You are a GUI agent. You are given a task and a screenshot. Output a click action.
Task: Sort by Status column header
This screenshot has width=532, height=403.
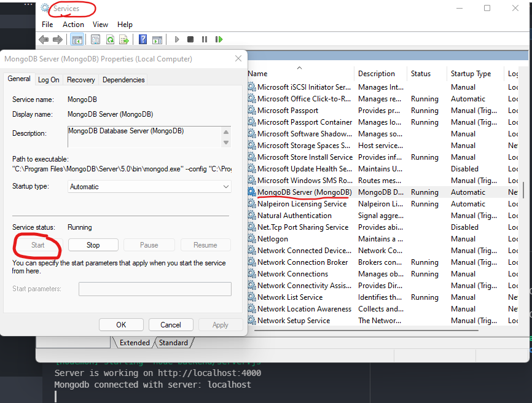(x=427, y=74)
